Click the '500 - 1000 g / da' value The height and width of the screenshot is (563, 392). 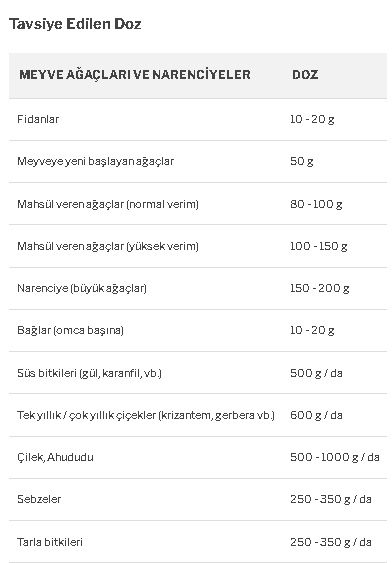point(335,457)
